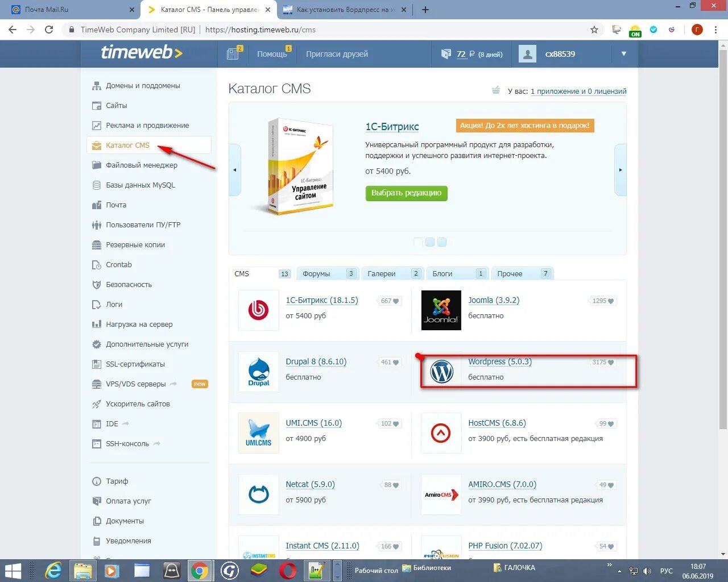Switch to the Блоги tab
The width and height of the screenshot is (728, 582).
(x=458, y=273)
